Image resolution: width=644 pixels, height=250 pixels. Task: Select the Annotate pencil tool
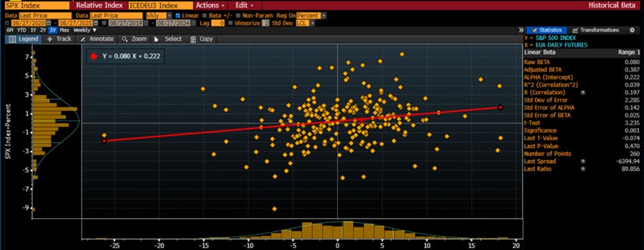click(x=96, y=39)
